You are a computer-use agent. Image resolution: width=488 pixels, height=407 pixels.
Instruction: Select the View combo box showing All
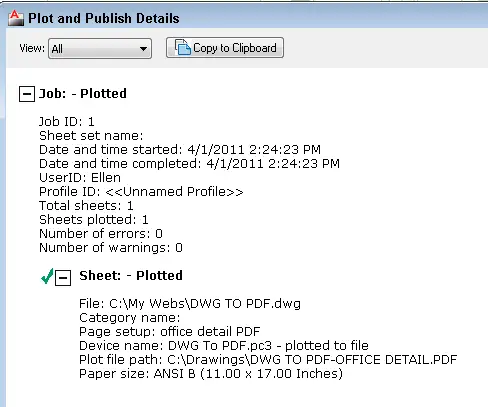pyautogui.click(x=100, y=49)
